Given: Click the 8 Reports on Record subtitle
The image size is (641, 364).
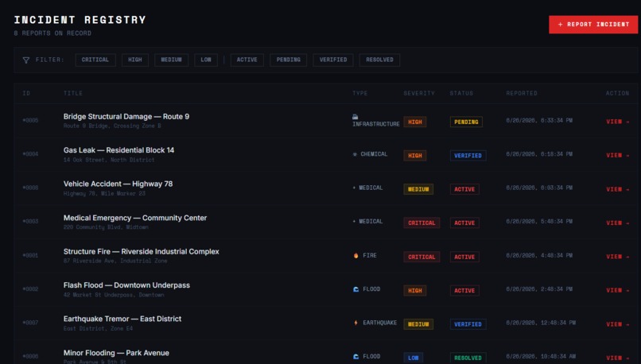Looking at the screenshot, I should (52, 33).
